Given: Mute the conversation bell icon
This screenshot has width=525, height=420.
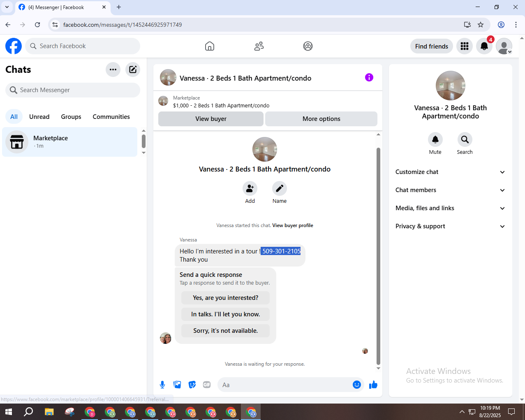Looking at the screenshot, I should tap(435, 139).
